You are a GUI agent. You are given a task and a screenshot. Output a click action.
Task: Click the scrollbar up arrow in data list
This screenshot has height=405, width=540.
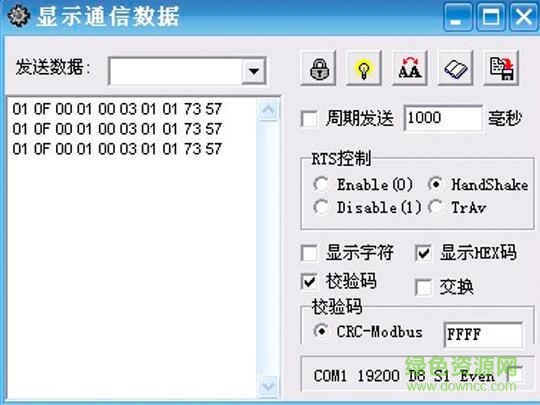(268, 110)
